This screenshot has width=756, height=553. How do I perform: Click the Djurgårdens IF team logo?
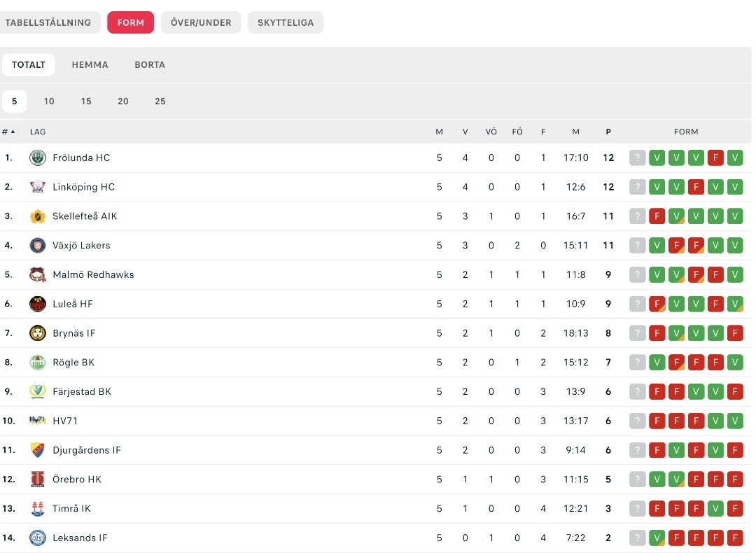pos(38,450)
